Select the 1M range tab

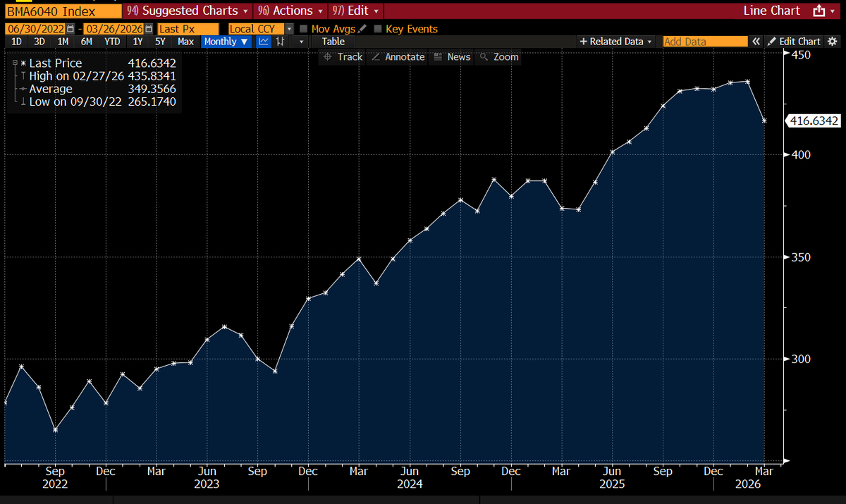pos(63,42)
